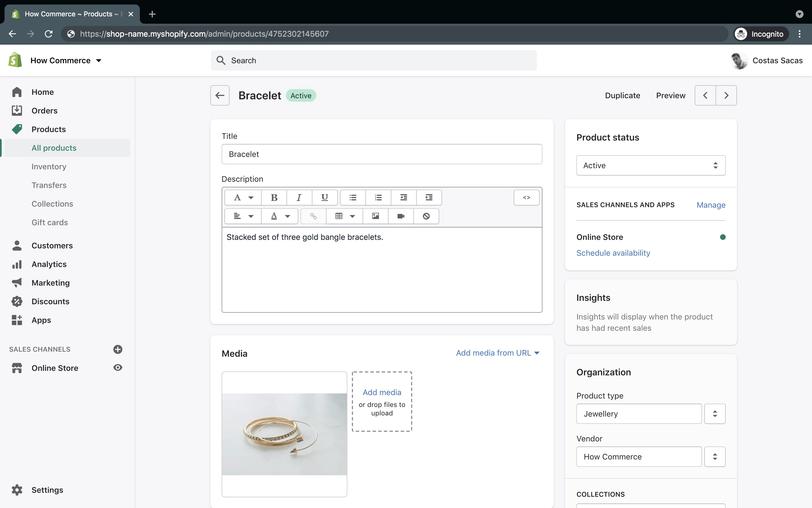Open the How Commerce store switcher
Screen dimensions: 812x508
(66, 60)
